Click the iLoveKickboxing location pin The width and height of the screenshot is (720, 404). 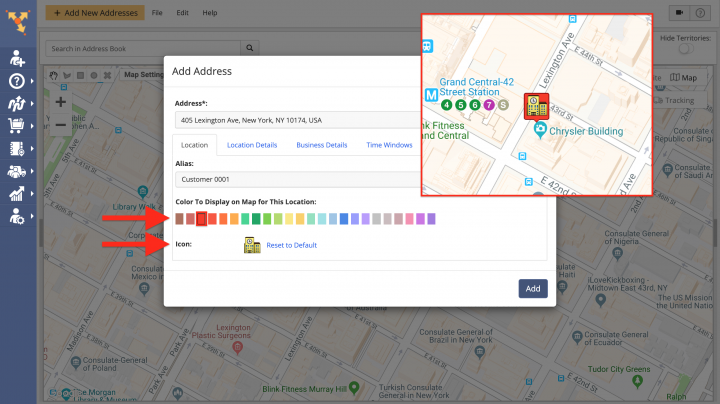point(600,300)
